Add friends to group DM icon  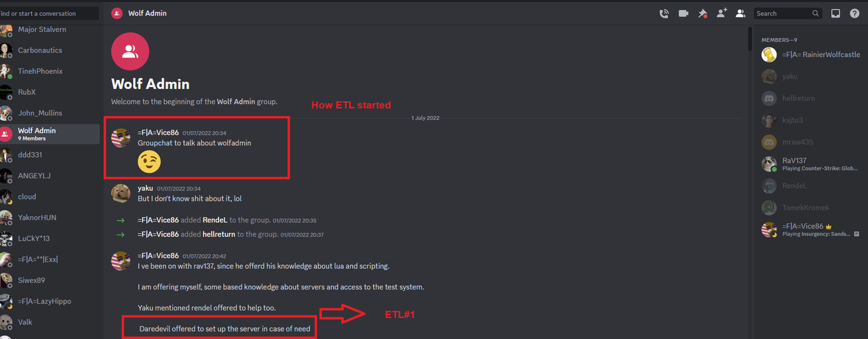[722, 13]
